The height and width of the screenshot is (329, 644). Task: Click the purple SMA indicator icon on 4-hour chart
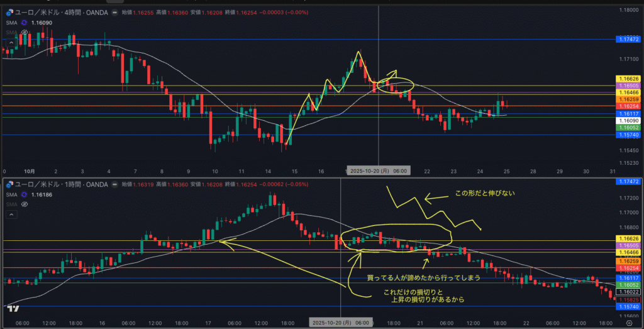tap(24, 23)
